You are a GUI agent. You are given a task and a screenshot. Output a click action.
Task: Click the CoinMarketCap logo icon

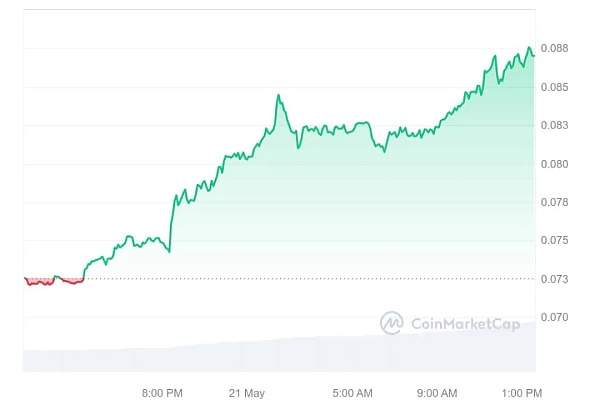(x=391, y=322)
